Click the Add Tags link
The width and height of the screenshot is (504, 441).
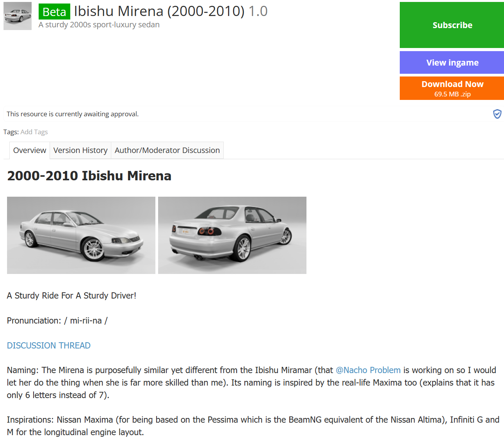[34, 132]
